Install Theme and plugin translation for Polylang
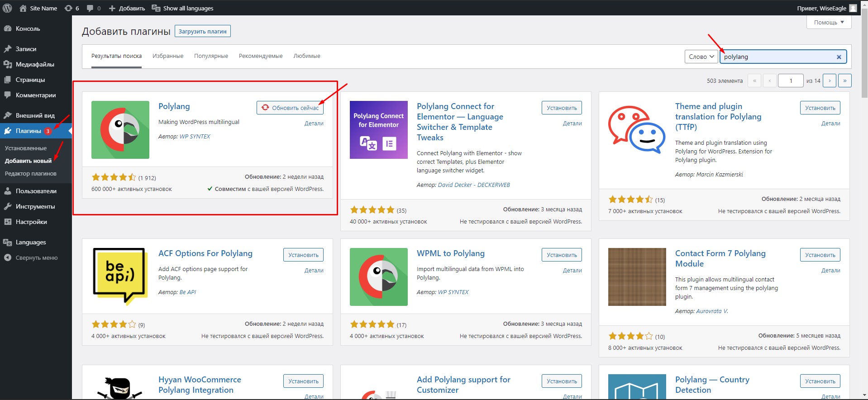Image resolution: width=868 pixels, height=400 pixels. point(820,108)
